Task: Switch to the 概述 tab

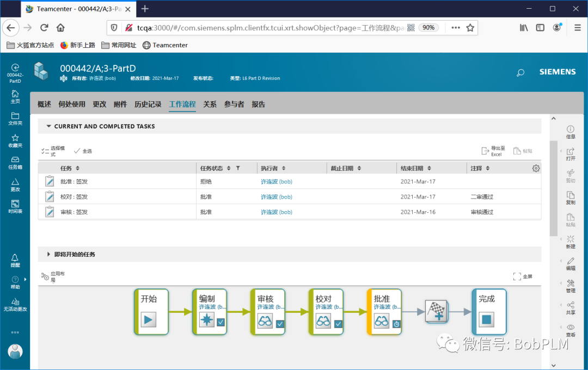Action: (44, 104)
